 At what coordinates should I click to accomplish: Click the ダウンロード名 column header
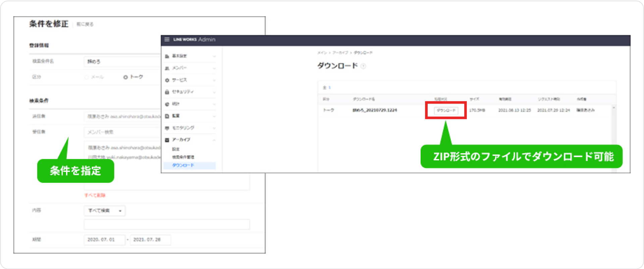pyautogui.click(x=364, y=99)
